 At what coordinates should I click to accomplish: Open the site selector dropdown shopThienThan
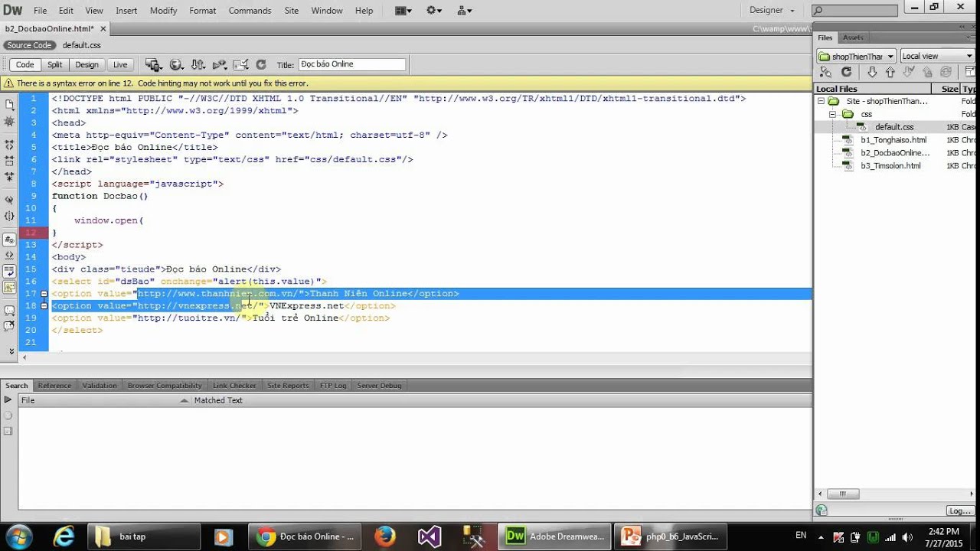coord(856,56)
